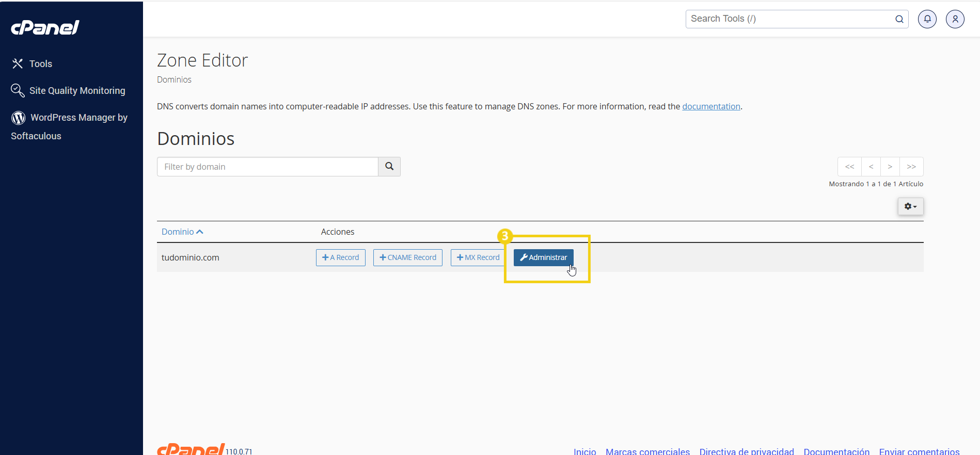Go to last page of results
This screenshot has height=455, width=980.
click(x=911, y=167)
